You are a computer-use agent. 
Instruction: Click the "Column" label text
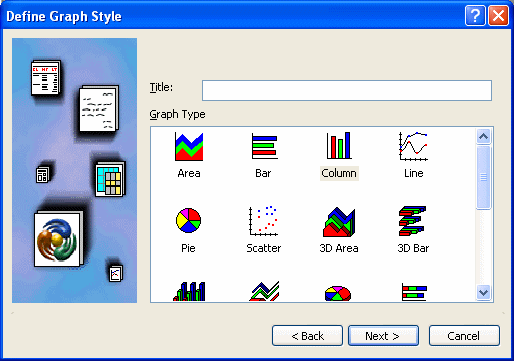[339, 173]
